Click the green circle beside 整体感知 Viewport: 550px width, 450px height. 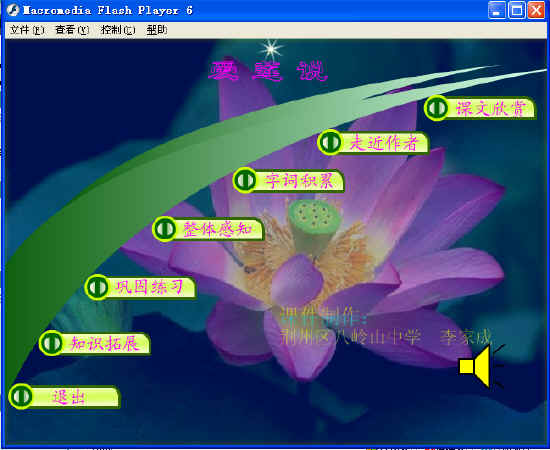click(165, 229)
